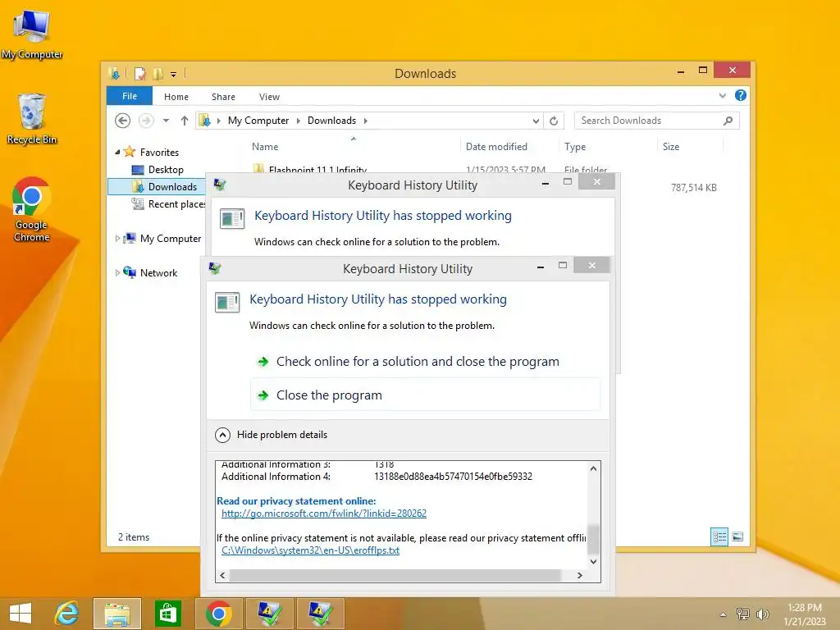
Task: Launch Google Chrome from desktop shortcut
Action: [x=32, y=209]
